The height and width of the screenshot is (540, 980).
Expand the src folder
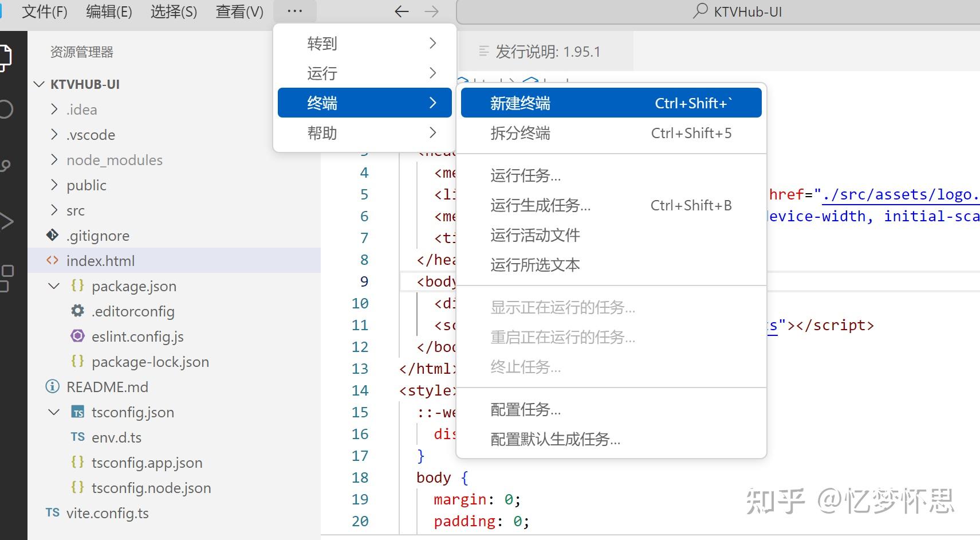[x=53, y=210]
